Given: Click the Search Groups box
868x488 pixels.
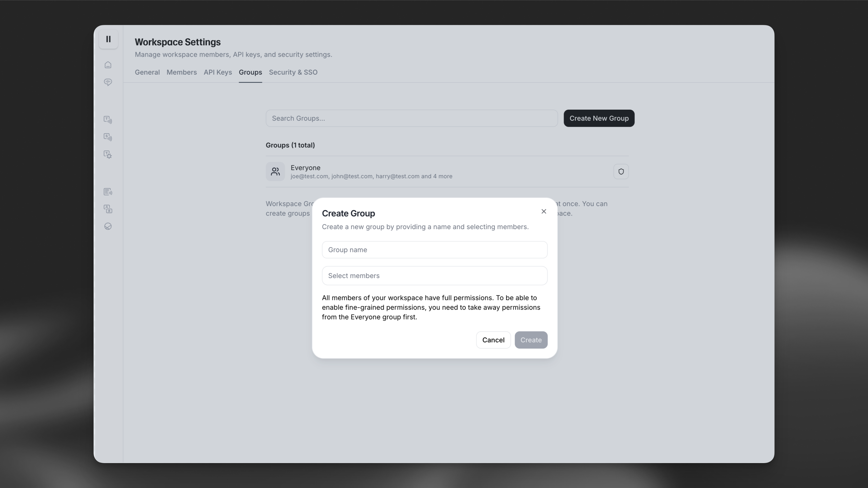Looking at the screenshot, I should click(x=411, y=118).
